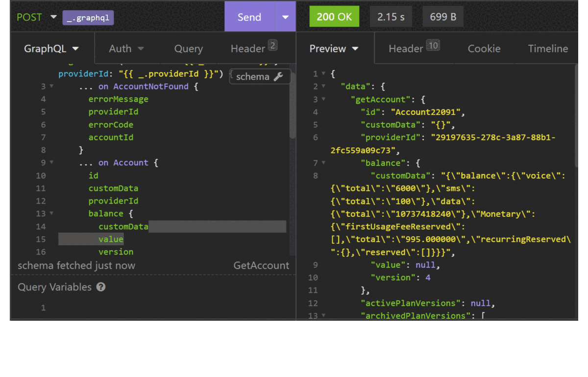
Task: Switch to the Auth tab
Action: 126,48
